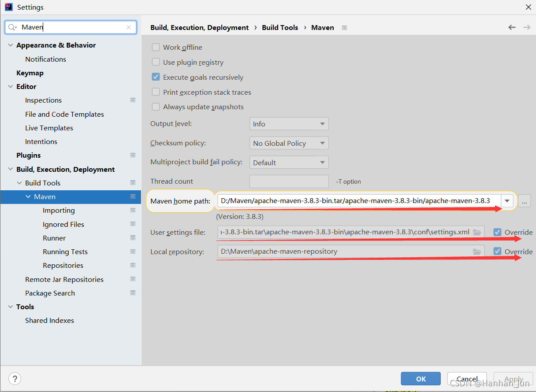Open Shared Indexes under Tools
536x392 pixels.
click(49, 320)
